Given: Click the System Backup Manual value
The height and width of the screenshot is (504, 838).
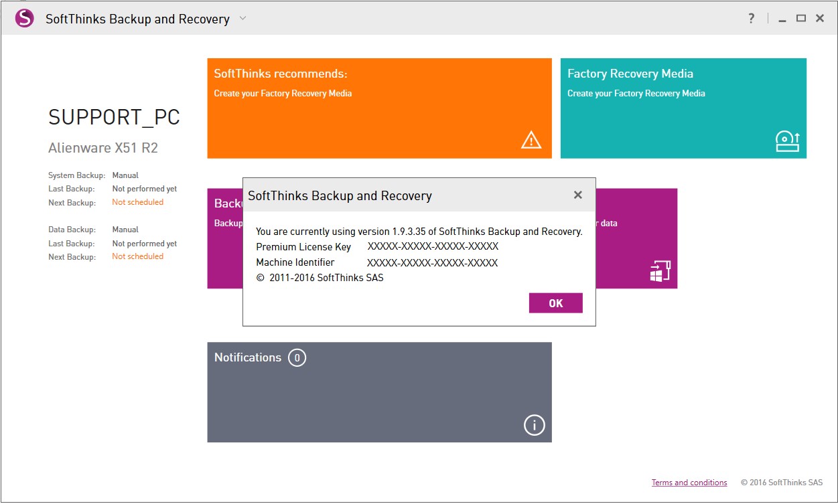Looking at the screenshot, I should click(125, 175).
